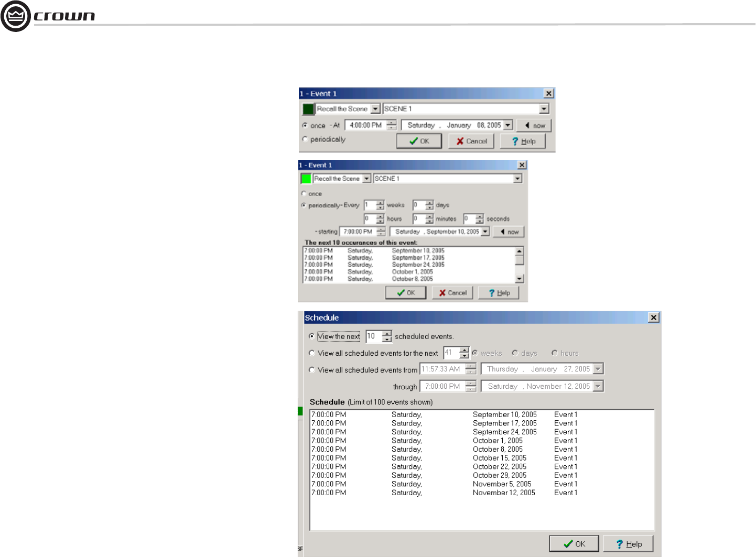The image size is (756, 557).
Task: Expand the SCENE 1 dropdown in first Event dialog
Action: tap(544, 109)
